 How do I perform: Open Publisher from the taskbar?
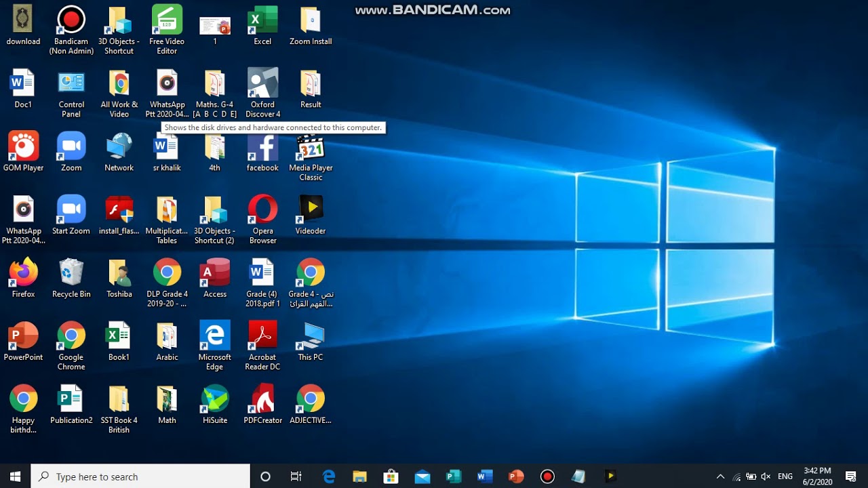454,476
